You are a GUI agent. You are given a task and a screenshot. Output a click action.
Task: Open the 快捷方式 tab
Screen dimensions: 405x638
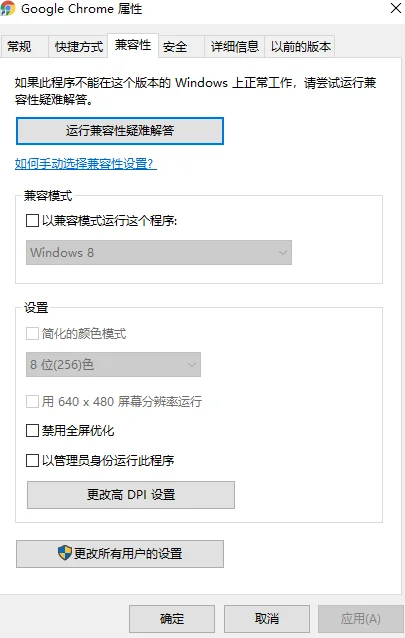78,47
